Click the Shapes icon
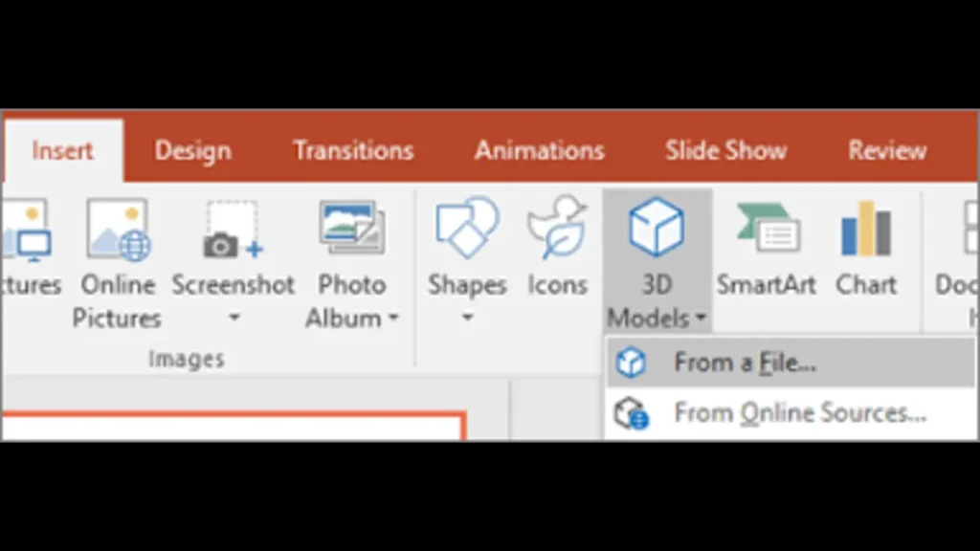980x551 pixels. pyautogui.click(x=467, y=228)
